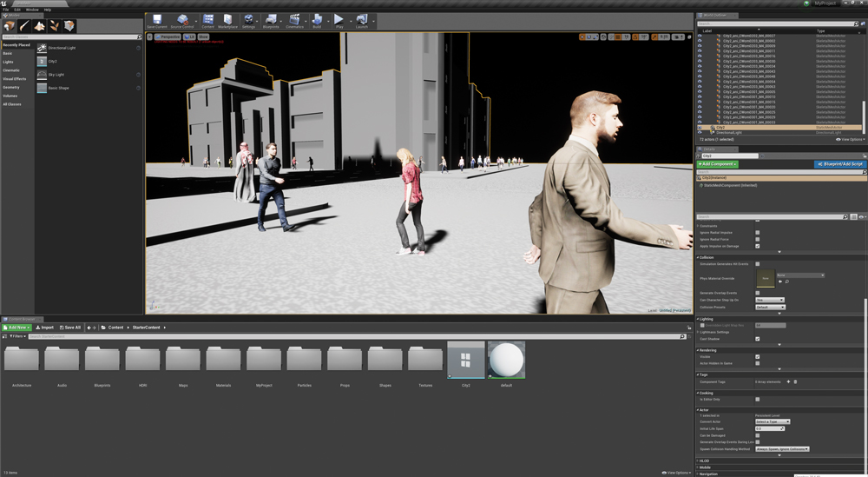The height and width of the screenshot is (477, 868).
Task: Click the Build lighting icon
Action: coord(317,21)
